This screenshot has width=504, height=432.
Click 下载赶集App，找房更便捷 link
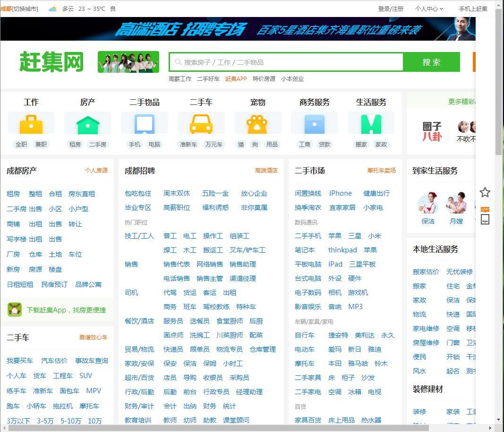coord(66,310)
